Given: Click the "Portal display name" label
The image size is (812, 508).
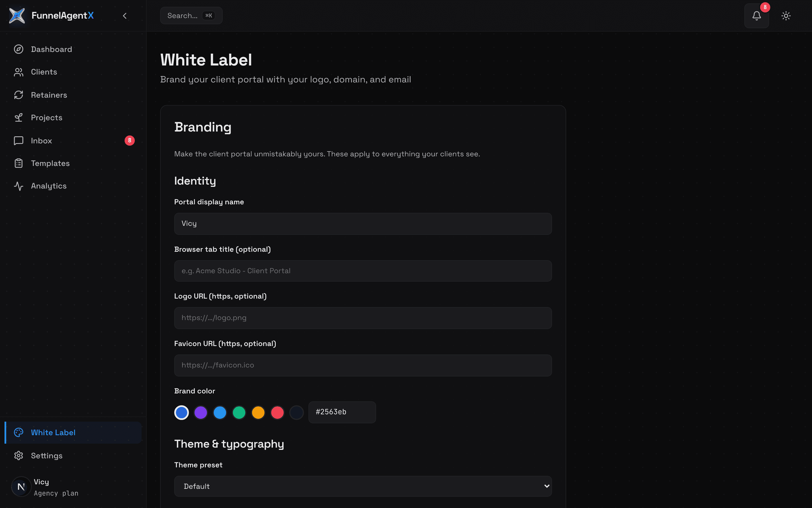Looking at the screenshot, I should point(209,202).
